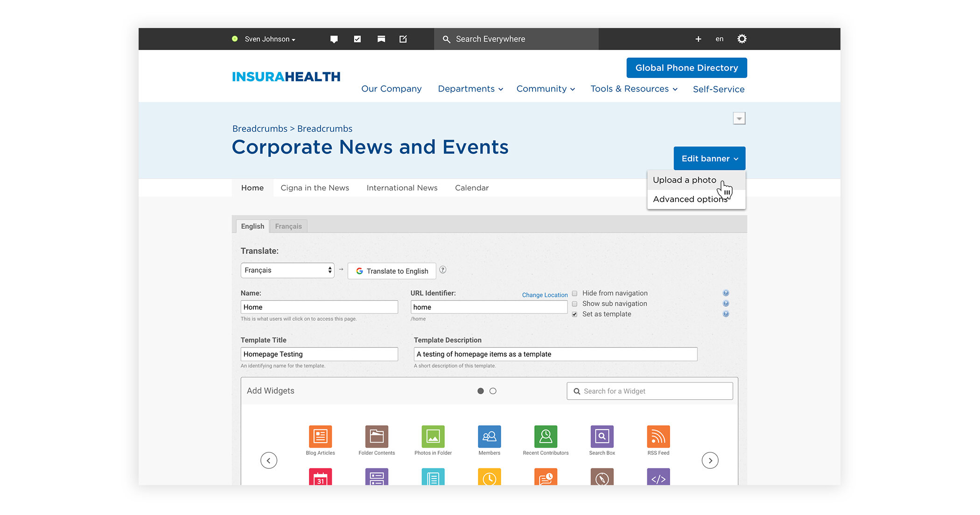This screenshot has height=515, width=980.
Task: Open the Calendar tab
Action: pos(472,188)
